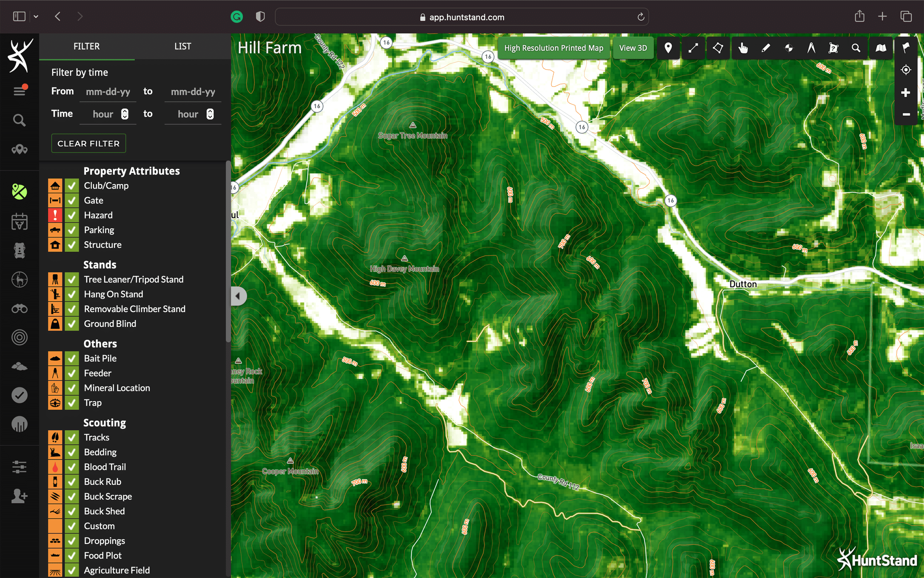Open the add friend person icon
This screenshot has height=578, width=924.
19,496
